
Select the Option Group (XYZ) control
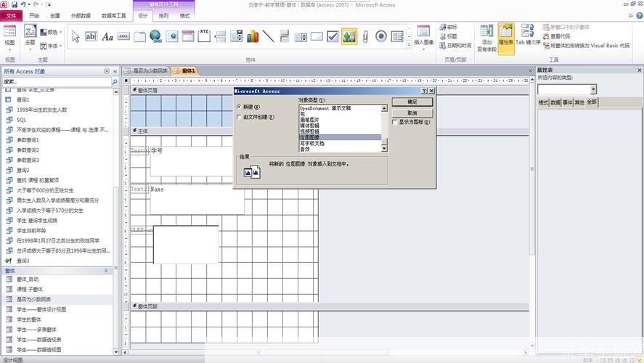(204, 36)
